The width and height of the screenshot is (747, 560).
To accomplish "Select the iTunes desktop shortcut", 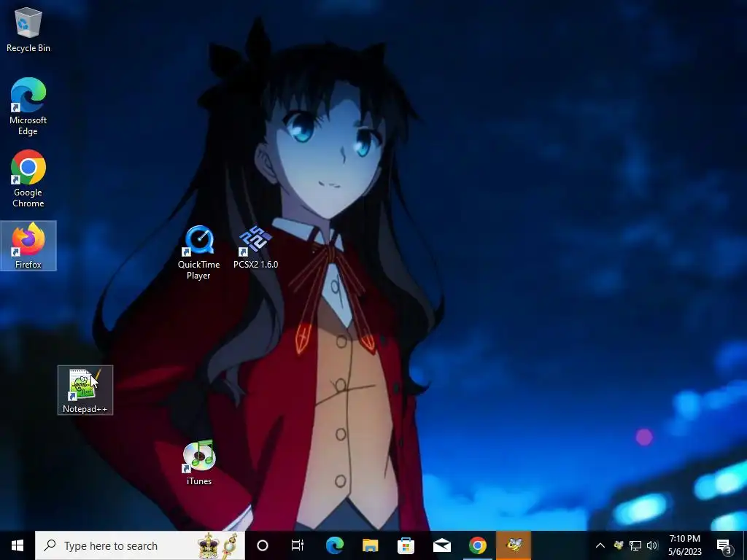I will (x=199, y=463).
